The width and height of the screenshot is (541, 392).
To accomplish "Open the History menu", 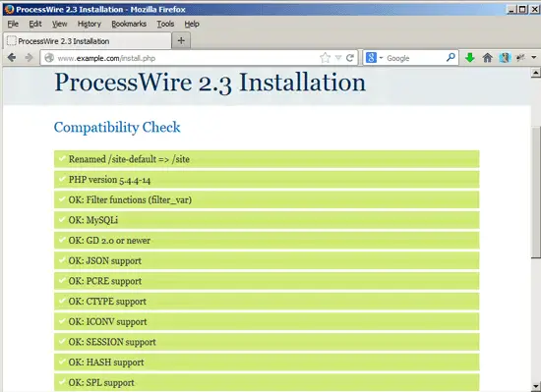I will click(89, 24).
